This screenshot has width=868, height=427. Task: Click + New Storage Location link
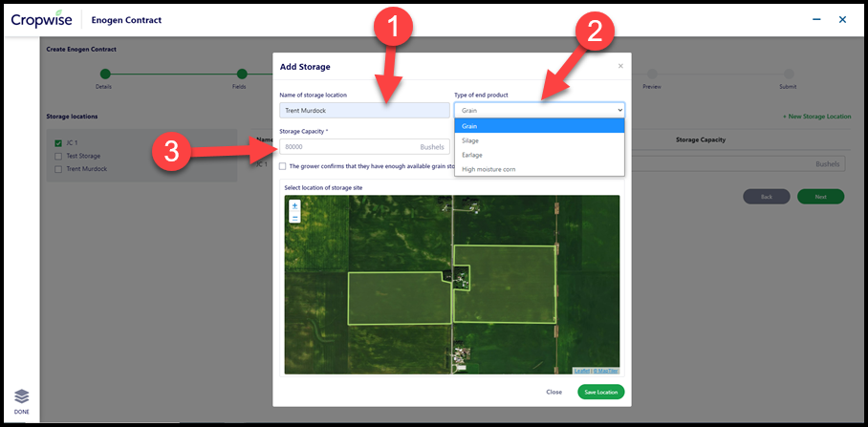tap(816, 117)
